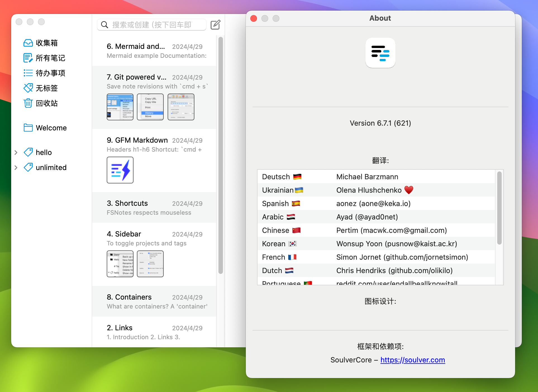This screenshot has height=392, width=538.
Task: Click the 无标签 (No Tags) icon
Action: pos(28,88)
